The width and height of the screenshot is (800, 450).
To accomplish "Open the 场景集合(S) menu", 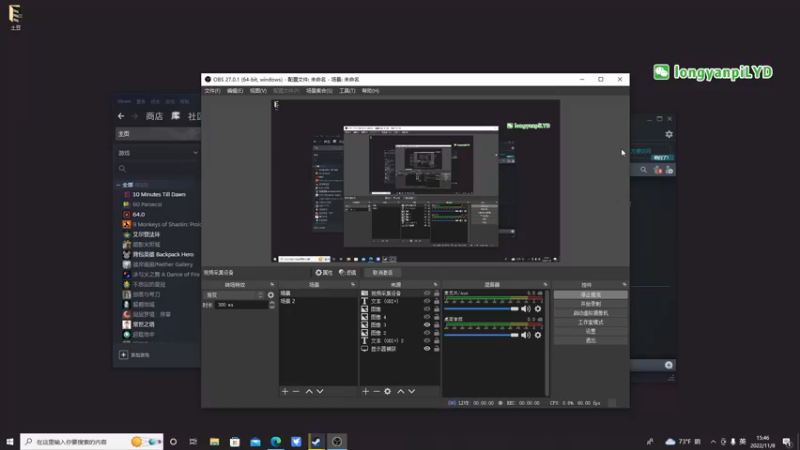I will tap(319, 91).
